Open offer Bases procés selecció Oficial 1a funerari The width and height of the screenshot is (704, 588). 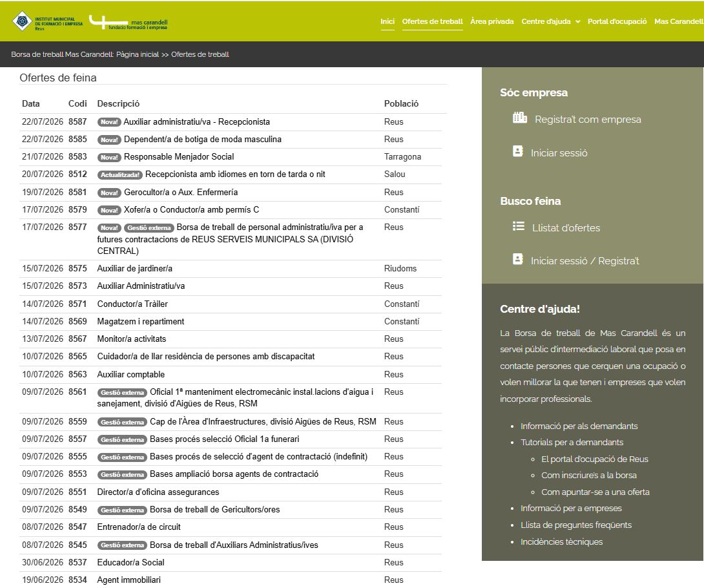tap(225, 439)
